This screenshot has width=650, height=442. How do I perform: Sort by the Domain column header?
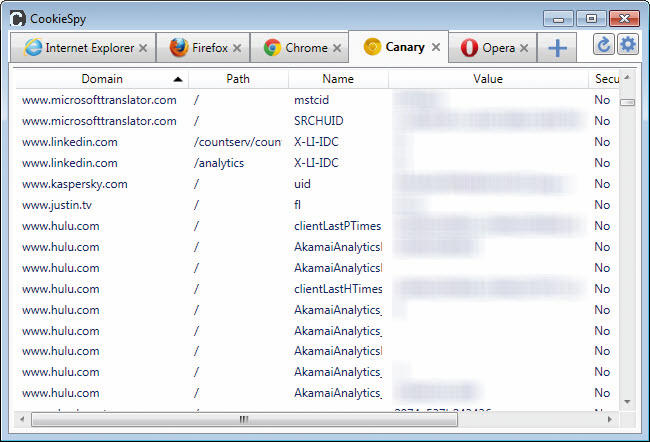(102, 79)
